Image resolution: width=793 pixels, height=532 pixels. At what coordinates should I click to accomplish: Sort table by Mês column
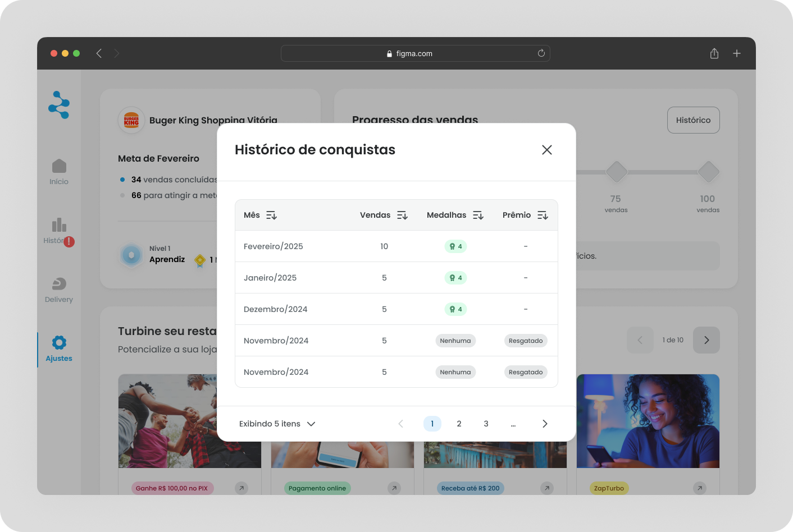(x=271, y=215)
